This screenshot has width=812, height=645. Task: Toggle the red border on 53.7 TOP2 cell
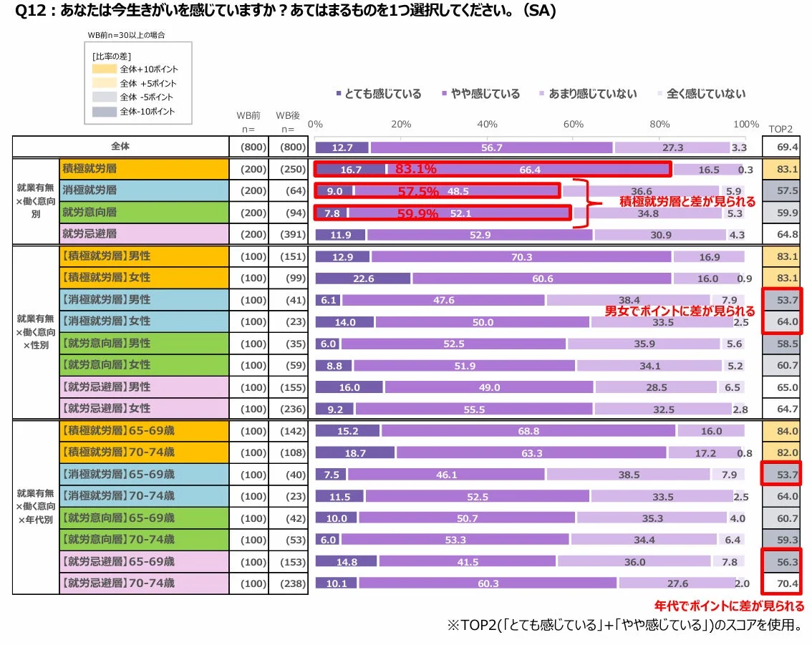(x=782, y=299)
